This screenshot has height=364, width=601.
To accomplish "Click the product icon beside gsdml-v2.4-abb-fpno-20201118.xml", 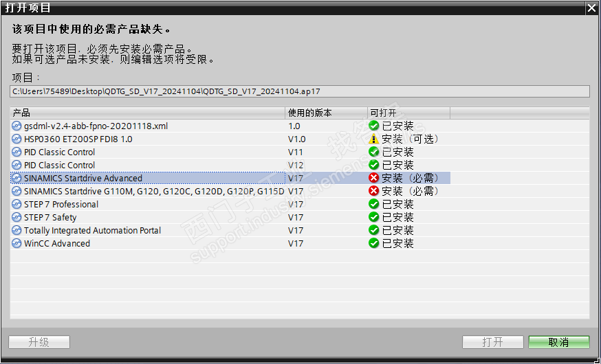I will [17, 126].
